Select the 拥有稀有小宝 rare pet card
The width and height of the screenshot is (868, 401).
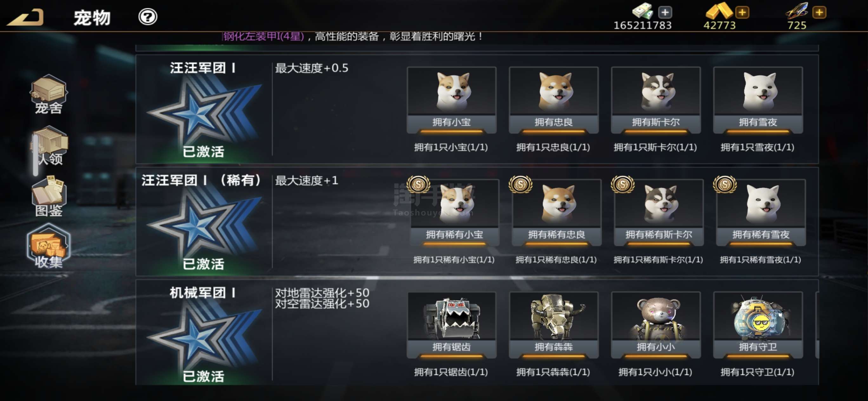454,213
